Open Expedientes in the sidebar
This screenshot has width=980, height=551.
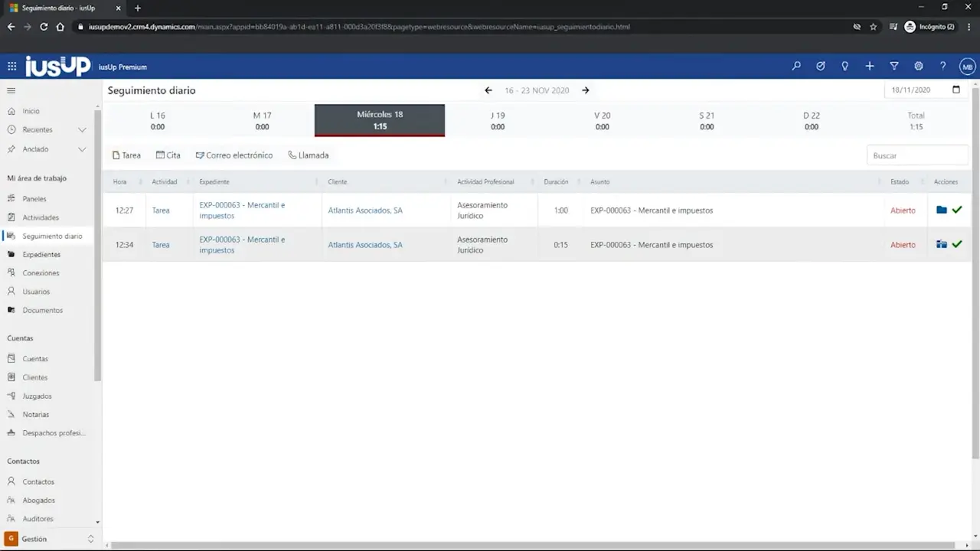(41, 254)
